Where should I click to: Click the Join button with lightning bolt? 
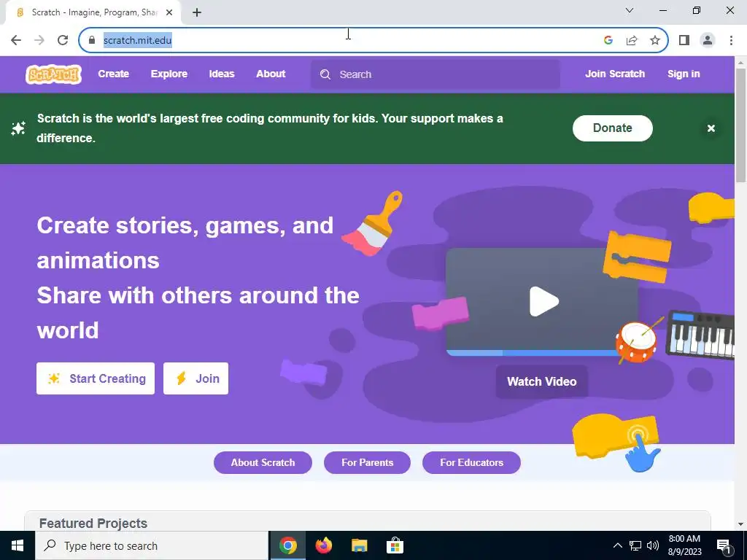196,378
